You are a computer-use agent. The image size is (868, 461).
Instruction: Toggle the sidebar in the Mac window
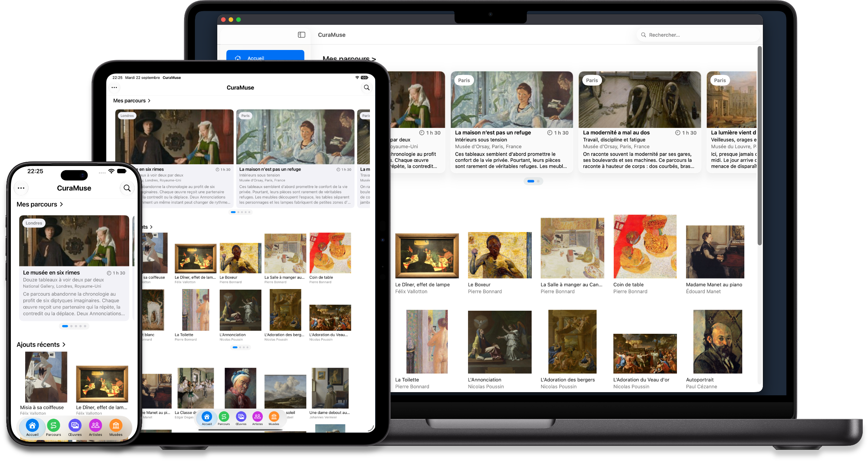(x=301, y=35)
